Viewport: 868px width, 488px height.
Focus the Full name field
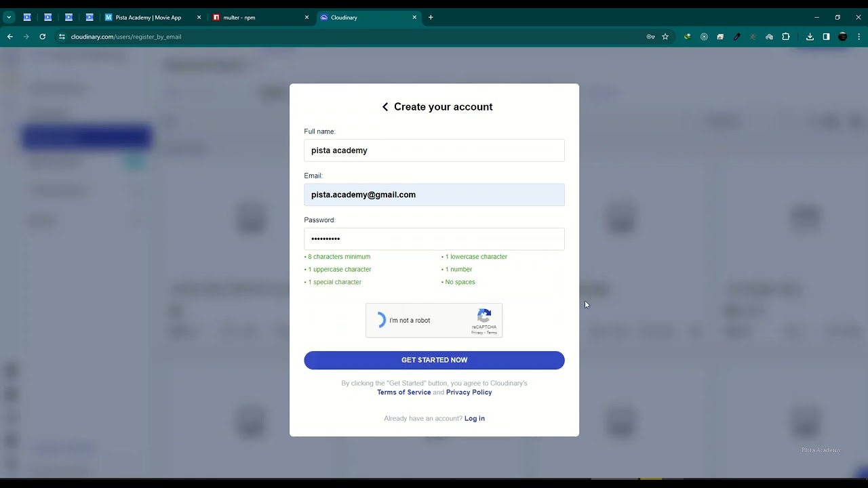click(434, 150)
